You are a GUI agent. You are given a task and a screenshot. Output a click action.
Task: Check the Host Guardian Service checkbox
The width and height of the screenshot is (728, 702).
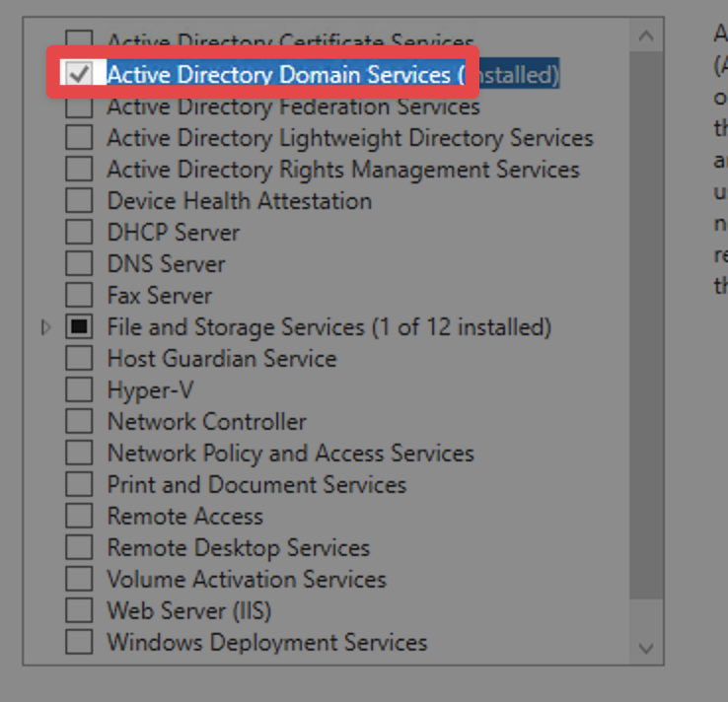click(79, 358)
